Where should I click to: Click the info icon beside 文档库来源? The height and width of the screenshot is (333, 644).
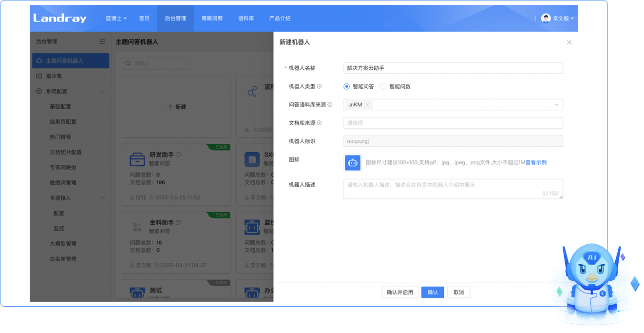coord(320,123)
